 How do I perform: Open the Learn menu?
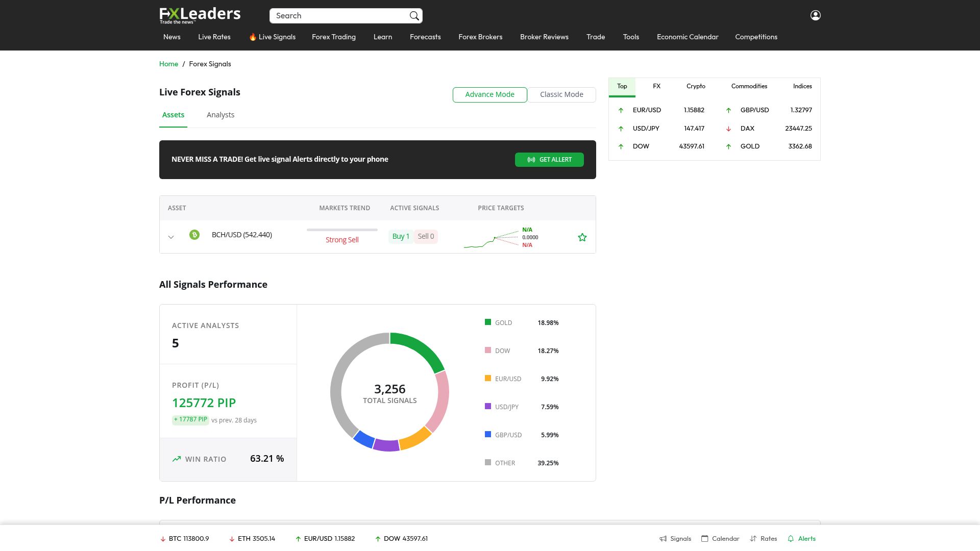coord(383,37)
